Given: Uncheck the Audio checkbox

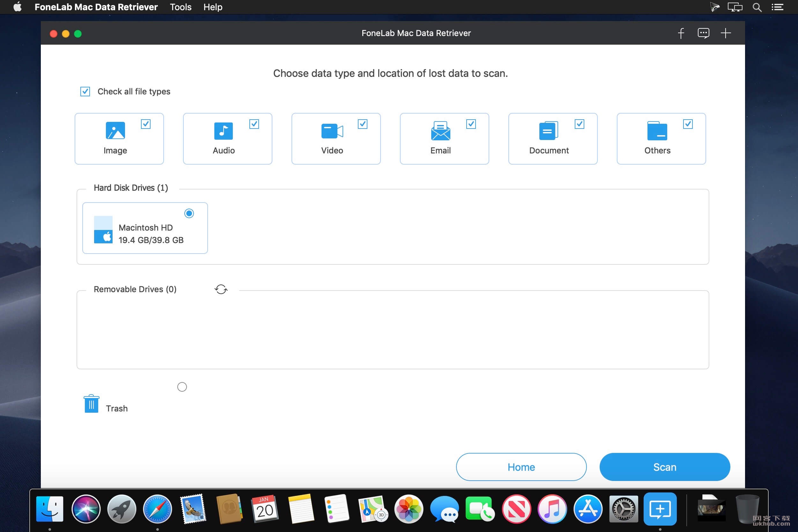Looking at the screenshot, I should (x=254, y=124).
